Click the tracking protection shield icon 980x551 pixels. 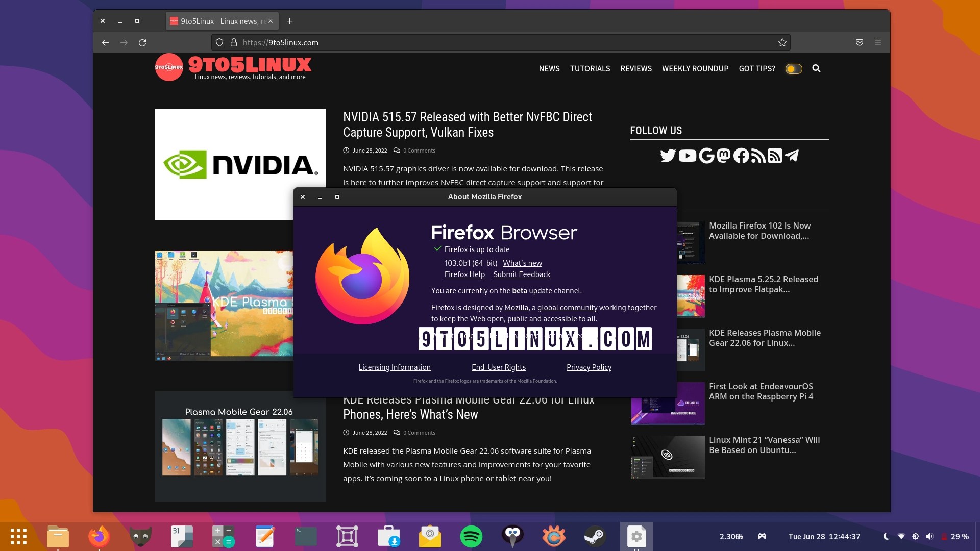[x=219, y=43]
